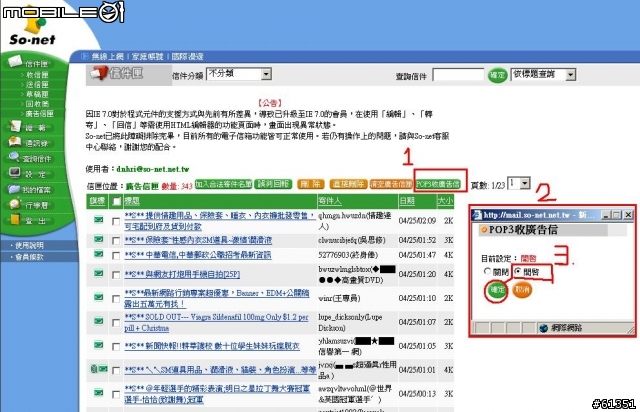Screen dimensions: 640x412
Task: Select the 開啟 radio button in POP3 popup
Action: click(518, 271)
